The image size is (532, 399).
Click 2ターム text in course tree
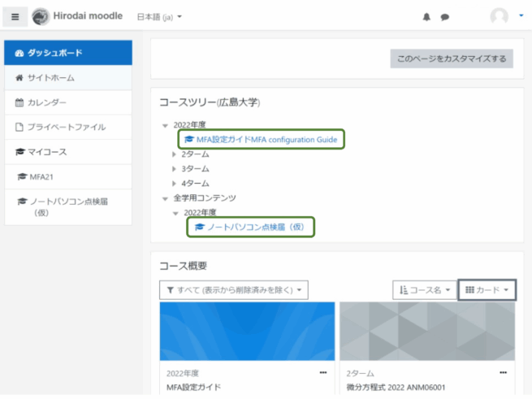click(195, 154)
